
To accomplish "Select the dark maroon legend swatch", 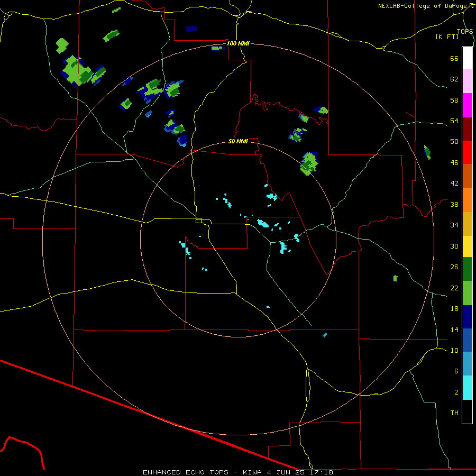I will point(467,129).
